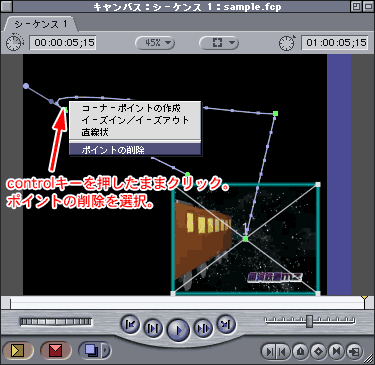Image resolution: width=375 pixels, height=365 pixels.
Task: Click the Play Around Current Frame button
Action: click(x=203, y=329)
